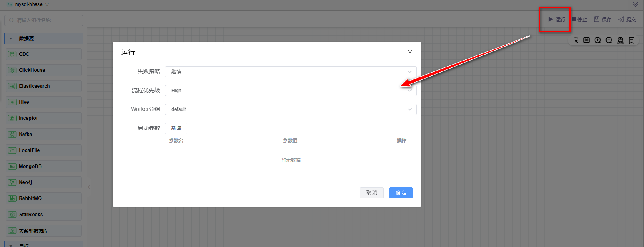Confirm with the 确定 button
Viewport: 644px width, 247px height.
coord(400,193)
